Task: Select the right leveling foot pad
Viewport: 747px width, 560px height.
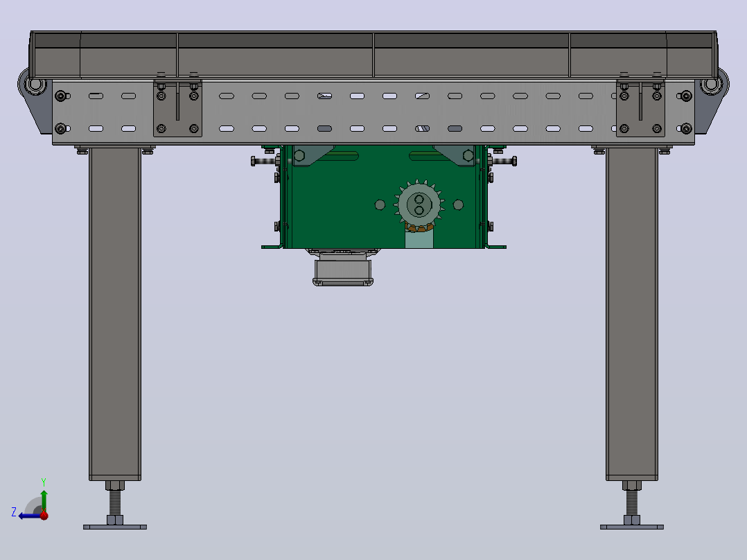Action: [x=632, y=527]
